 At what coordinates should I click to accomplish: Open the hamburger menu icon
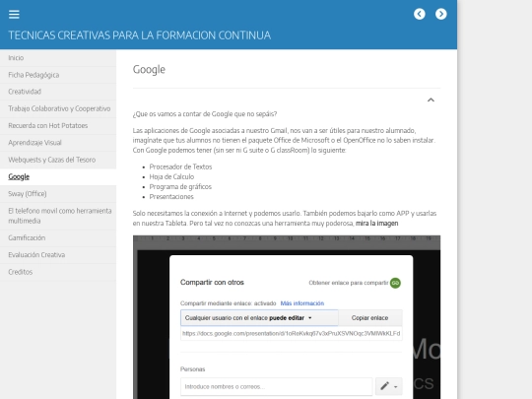click(14, 14)
